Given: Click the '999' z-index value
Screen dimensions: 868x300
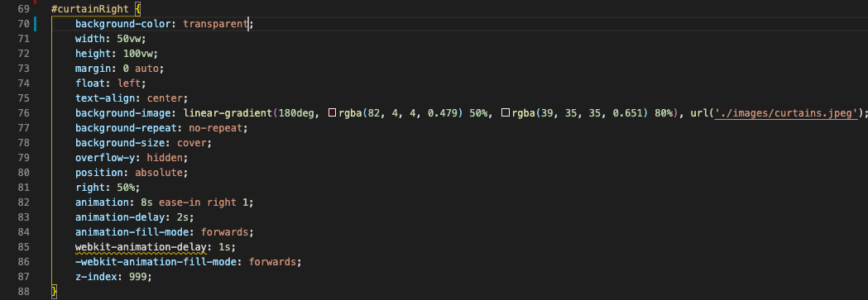Looking at the screenshot, I should 138,277.
